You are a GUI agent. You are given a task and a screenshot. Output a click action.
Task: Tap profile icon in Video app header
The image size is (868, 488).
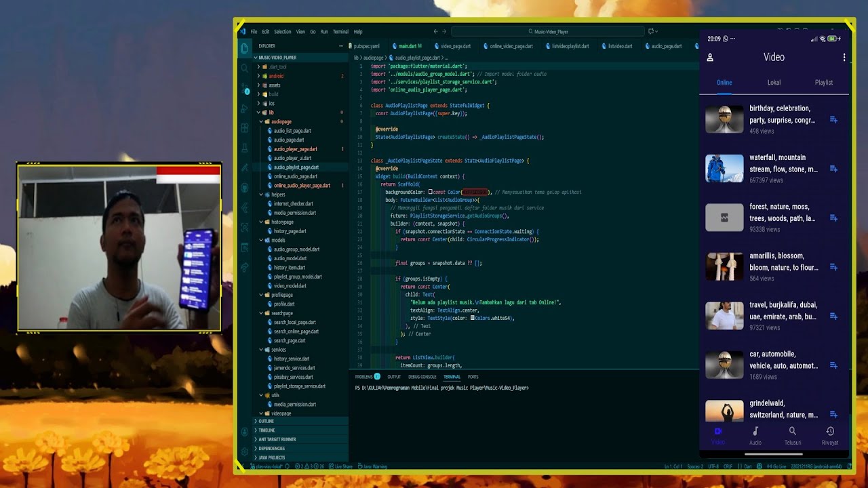pyautogui.click(x=710, y=58)
